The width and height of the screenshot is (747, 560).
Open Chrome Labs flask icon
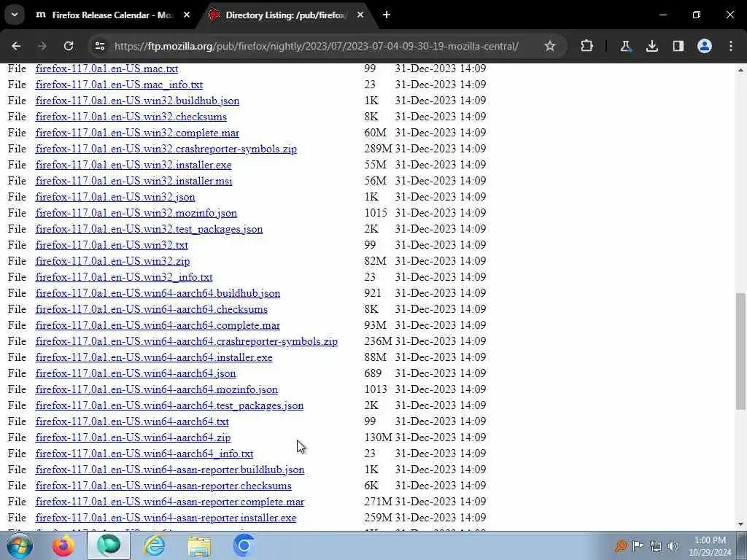point(625,46)
